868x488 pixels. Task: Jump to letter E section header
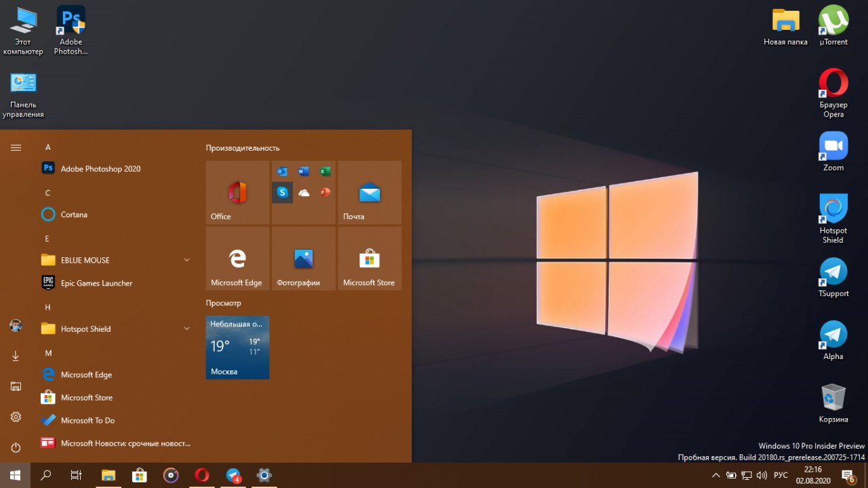[47, 238]
